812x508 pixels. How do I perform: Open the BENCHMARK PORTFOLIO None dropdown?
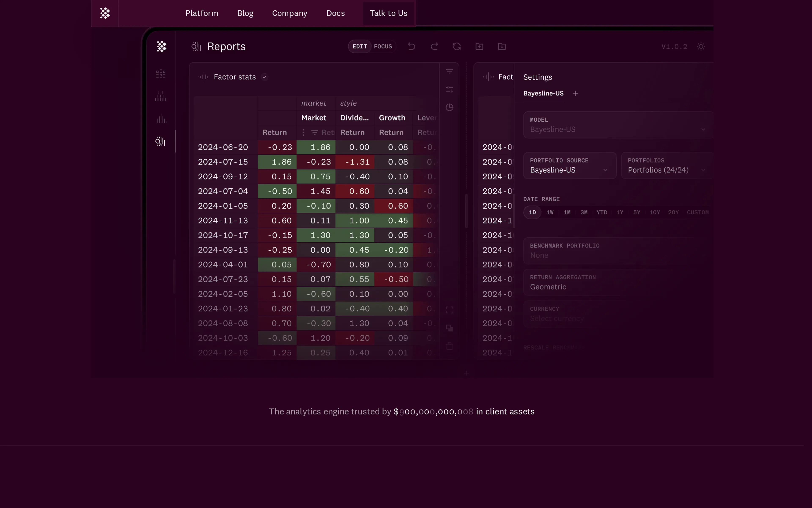coord(618,251)
